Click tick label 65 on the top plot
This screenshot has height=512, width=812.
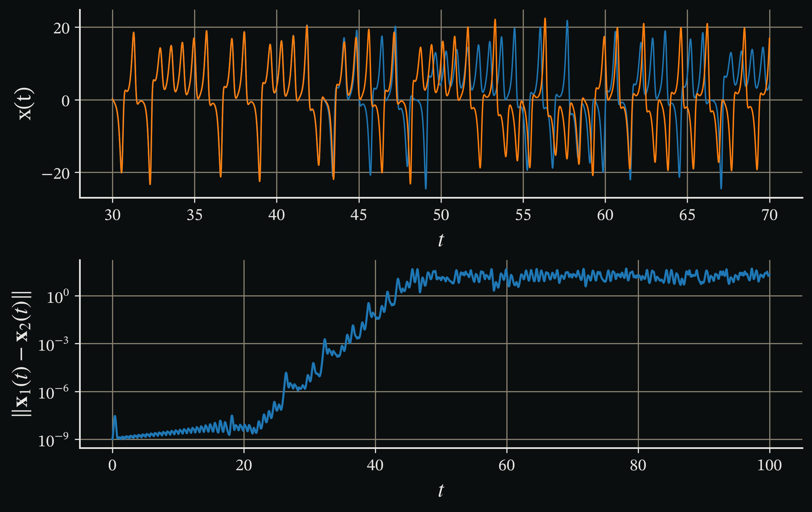click(x=687, y=215)
